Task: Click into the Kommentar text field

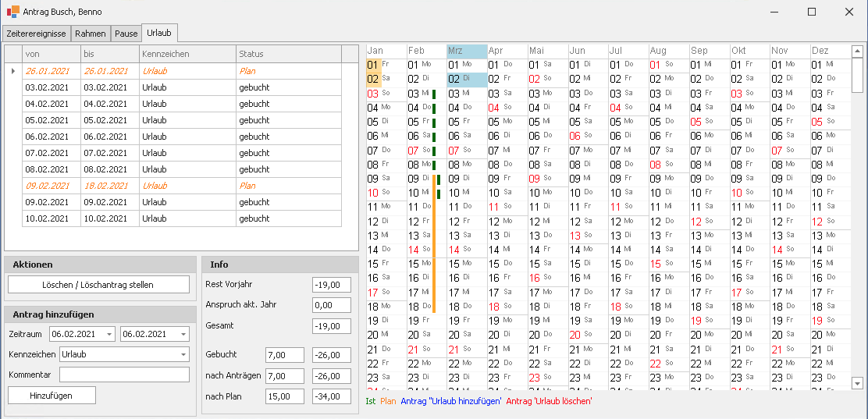Action: pos(124,375)
